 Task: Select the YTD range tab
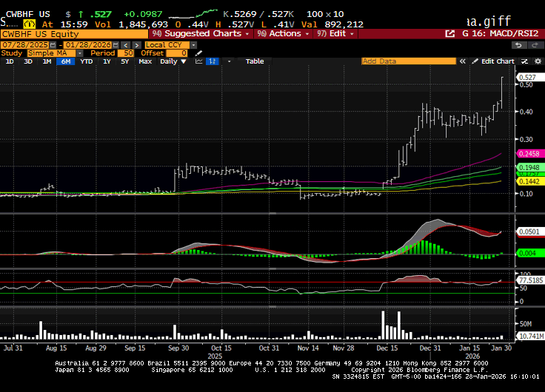[86, 61]
